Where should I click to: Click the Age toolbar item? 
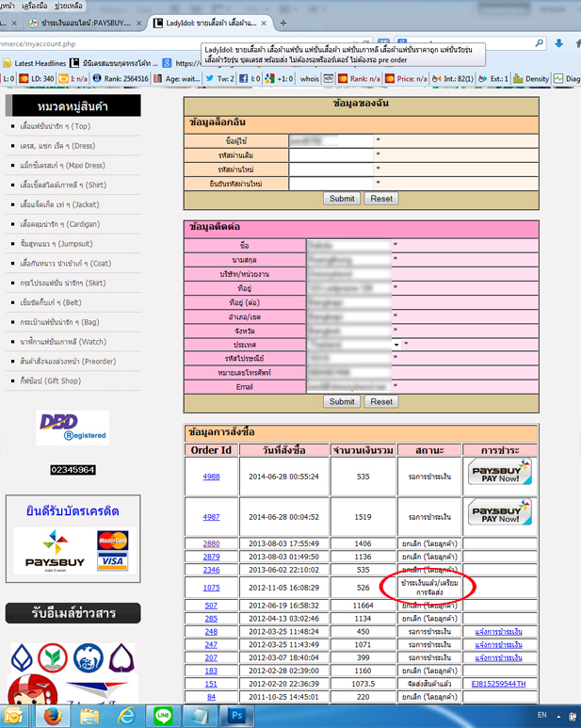(177, 78)
